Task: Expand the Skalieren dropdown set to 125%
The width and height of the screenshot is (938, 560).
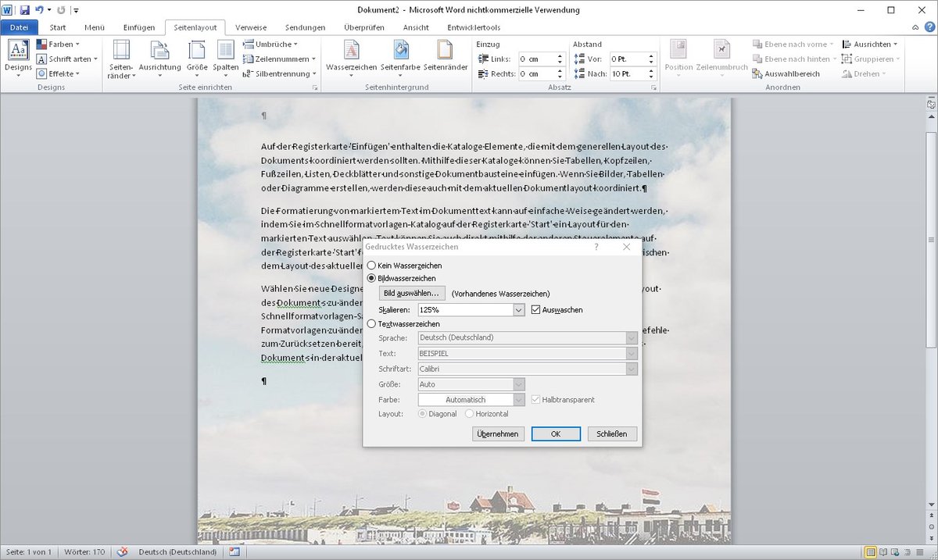Action: (518, 310)
